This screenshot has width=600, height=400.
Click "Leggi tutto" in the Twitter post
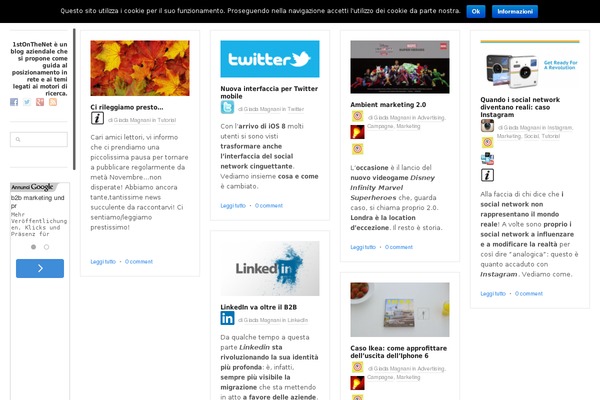coord(233,206)
